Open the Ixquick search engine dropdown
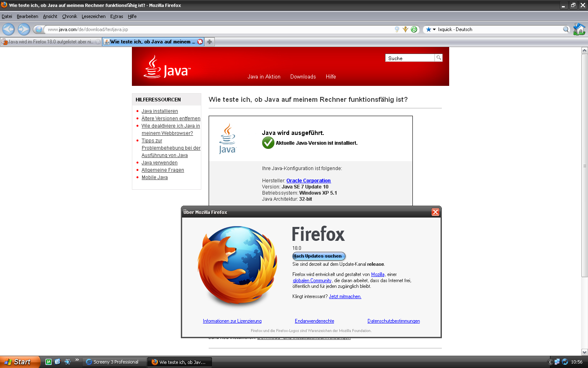 [x=431, y=29]
